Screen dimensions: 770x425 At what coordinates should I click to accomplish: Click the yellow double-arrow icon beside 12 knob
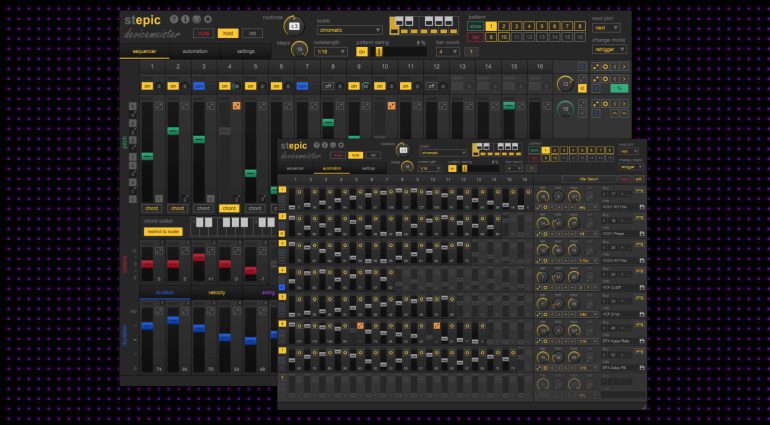[x=582, y=88]
